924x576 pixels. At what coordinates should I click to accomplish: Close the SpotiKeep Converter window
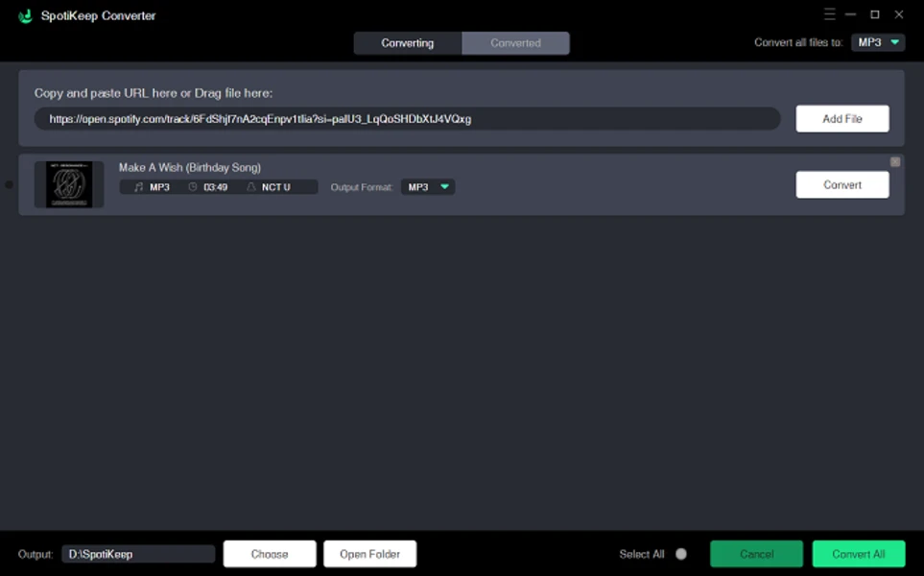point(899,14)
